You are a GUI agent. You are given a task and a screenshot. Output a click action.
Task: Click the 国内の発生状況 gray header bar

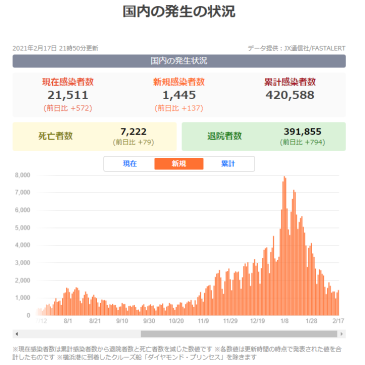(179, 61)
